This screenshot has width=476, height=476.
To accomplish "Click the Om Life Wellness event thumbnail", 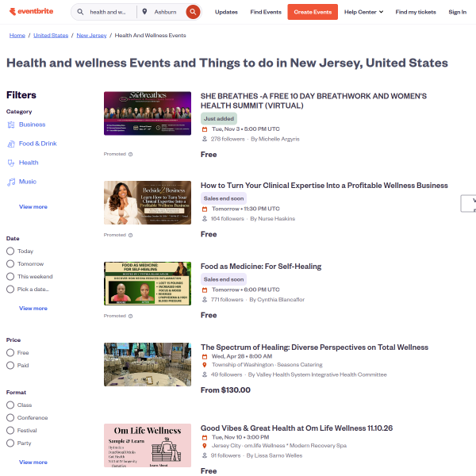I will pos(148,445).
